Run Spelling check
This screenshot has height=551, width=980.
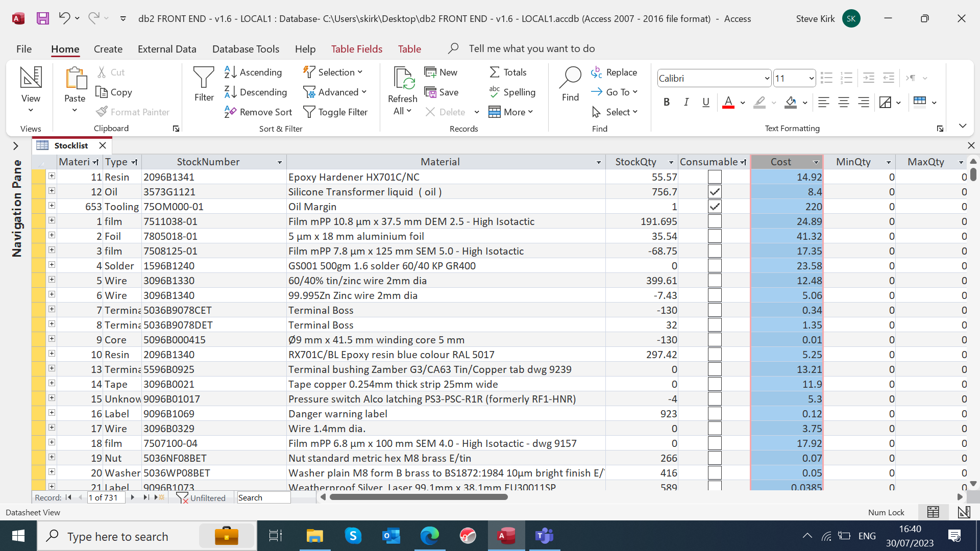512,92
